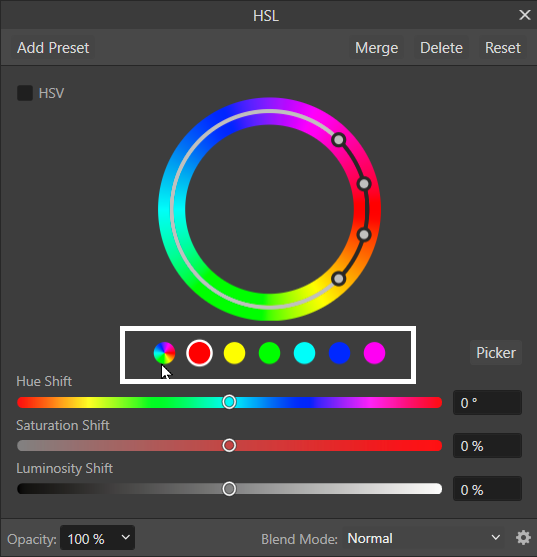
Task: Enable the HSV checkbox
Action: (25, 93)
